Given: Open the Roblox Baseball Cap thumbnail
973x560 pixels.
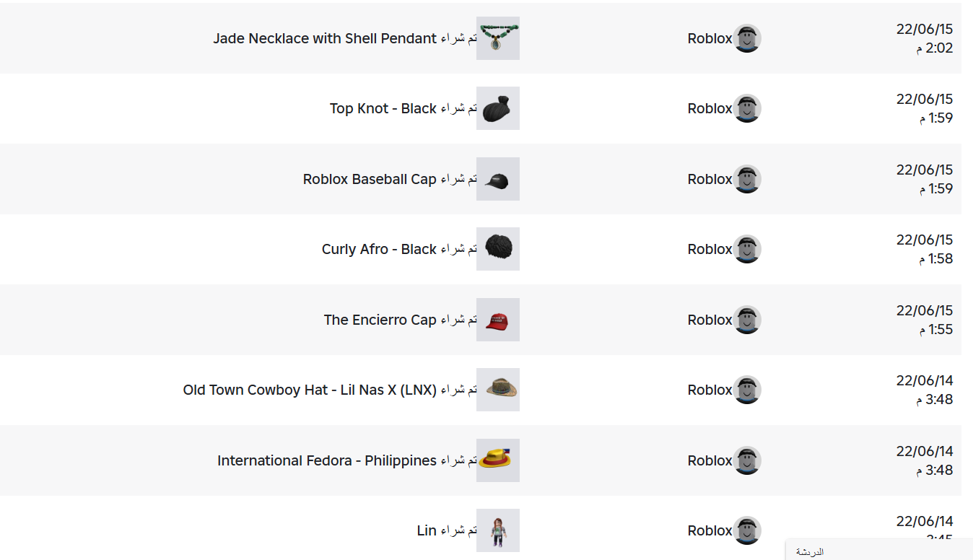Looking at the screenshot, I should coord(497,179).
